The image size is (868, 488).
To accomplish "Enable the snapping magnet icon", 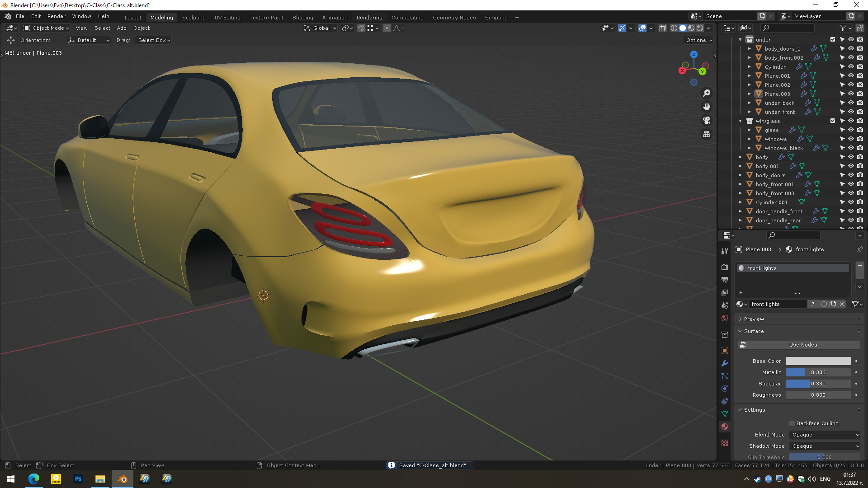I will pyautogui.click(x=361, y=28).
